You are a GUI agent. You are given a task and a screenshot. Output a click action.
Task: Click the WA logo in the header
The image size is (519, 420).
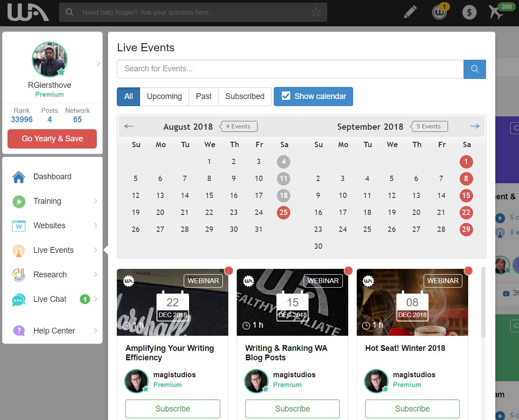[x=28, y=12]
